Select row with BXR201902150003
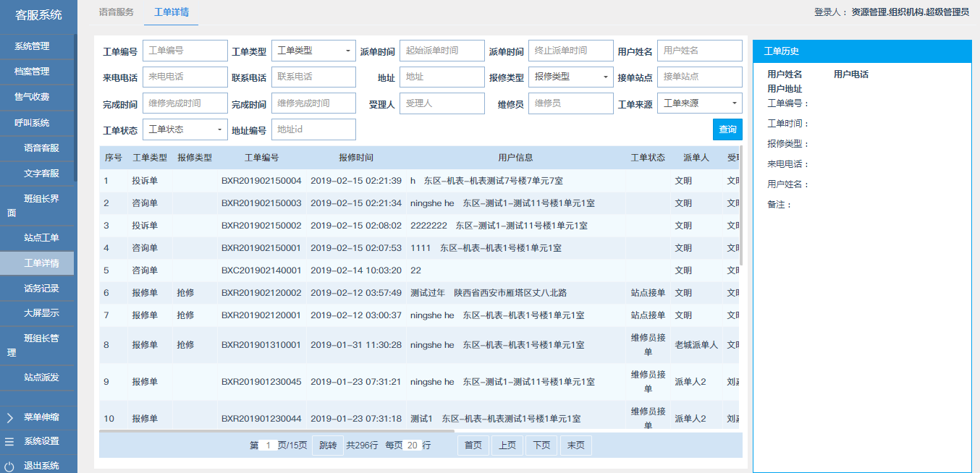The width and height of the screenshot is (980, 473). [x=420, y=203]
